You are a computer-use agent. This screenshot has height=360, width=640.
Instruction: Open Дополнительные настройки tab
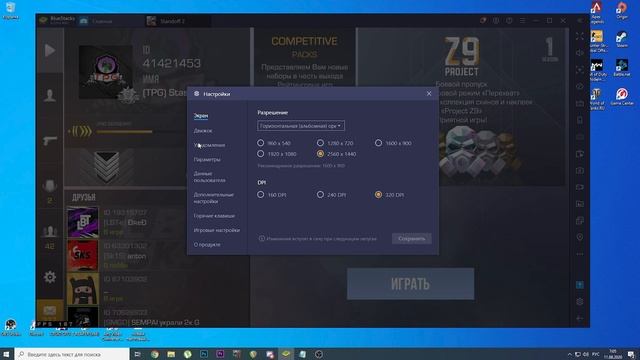pyautogui.click(x=213, y=198)
